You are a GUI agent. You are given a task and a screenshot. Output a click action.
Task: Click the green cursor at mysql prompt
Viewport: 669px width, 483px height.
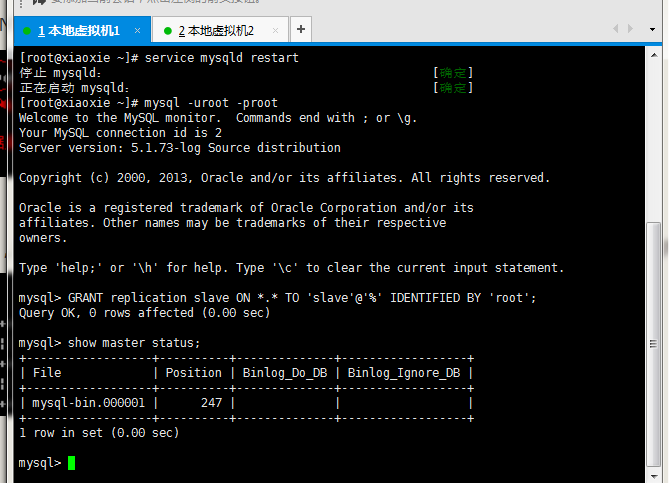click(71, 463)
